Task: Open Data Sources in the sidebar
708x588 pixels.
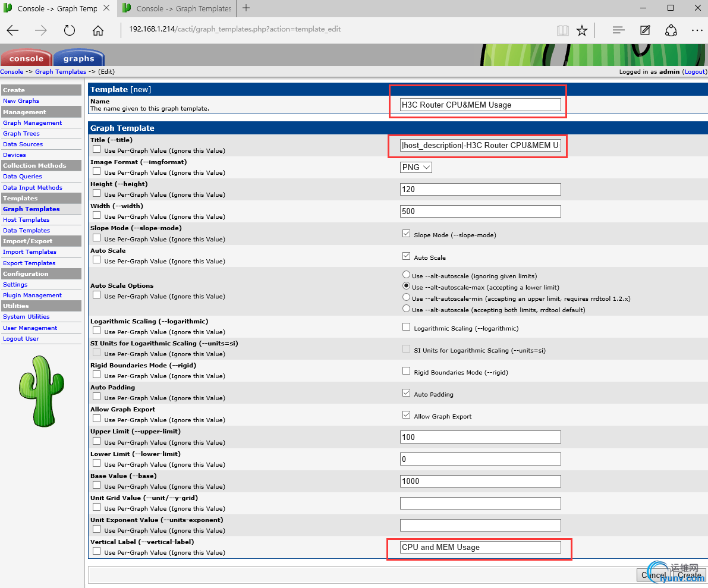Action: coord(23,144)
